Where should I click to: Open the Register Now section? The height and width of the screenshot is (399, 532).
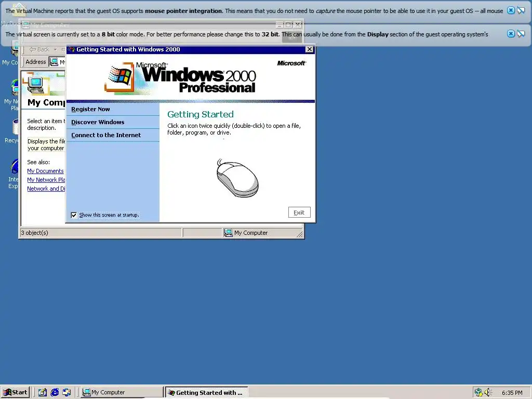[90, 109]
